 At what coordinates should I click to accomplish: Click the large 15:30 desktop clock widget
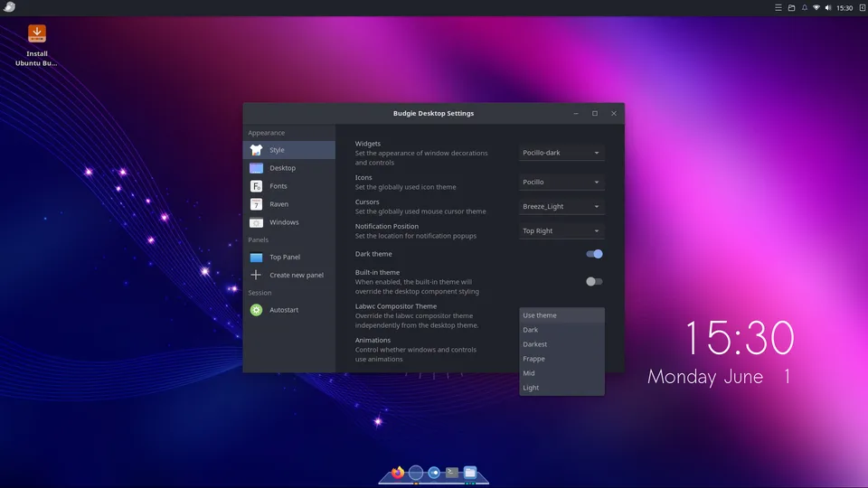click(740, 337)
